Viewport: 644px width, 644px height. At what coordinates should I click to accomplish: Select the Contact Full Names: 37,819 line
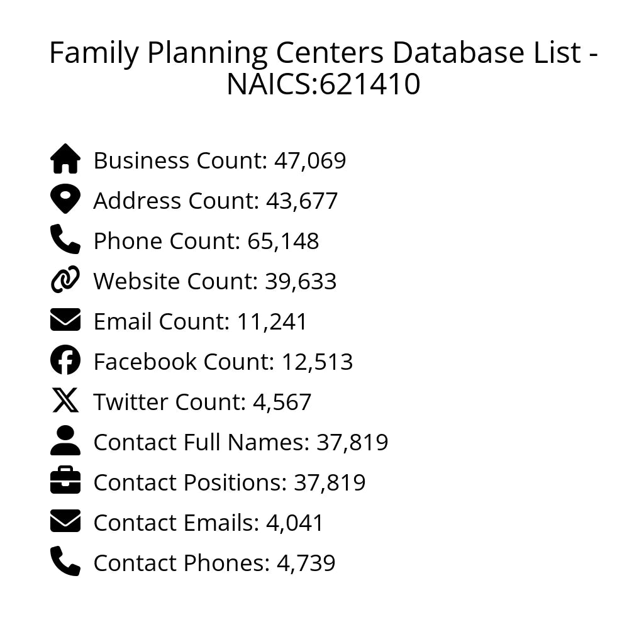[x=240, y=442]
